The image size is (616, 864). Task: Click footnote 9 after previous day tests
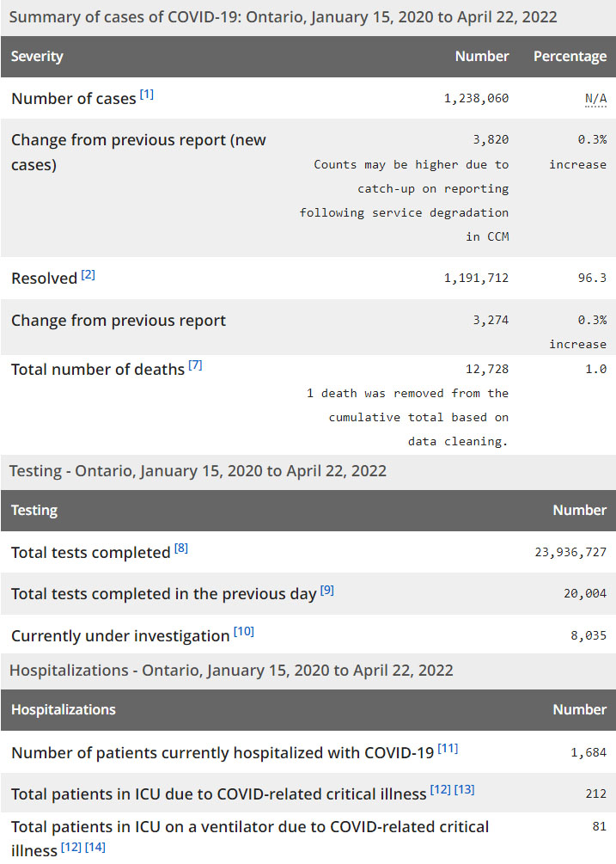pos(327,591)
